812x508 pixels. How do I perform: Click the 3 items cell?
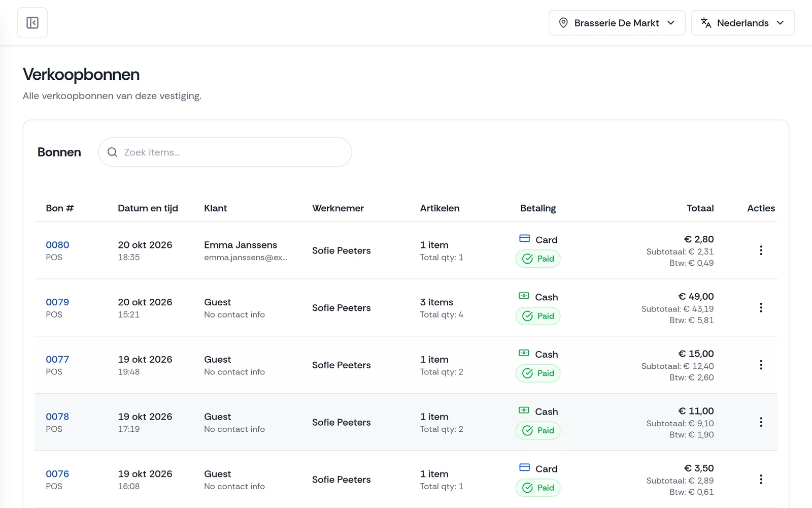click(436, 302)
